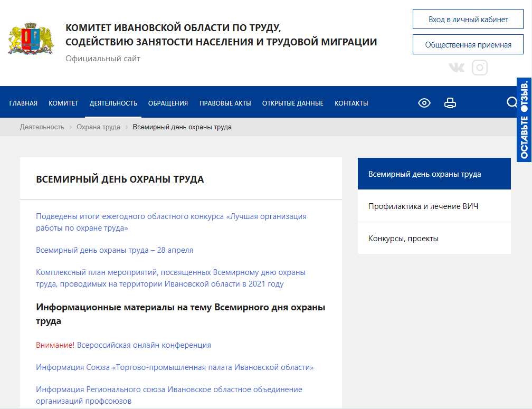Open 'Открытые данные' in navigation bar
The image size is (532, 409).
coord(292,103)
